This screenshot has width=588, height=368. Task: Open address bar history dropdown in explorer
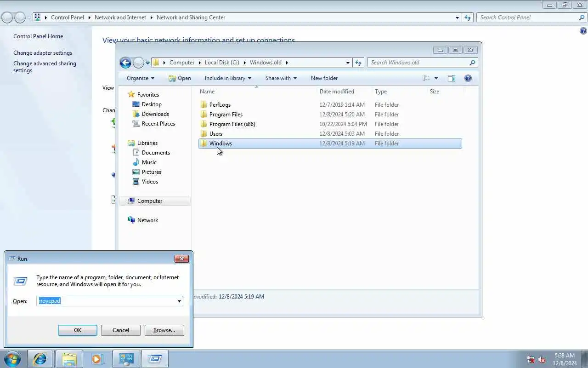[348, 63]
